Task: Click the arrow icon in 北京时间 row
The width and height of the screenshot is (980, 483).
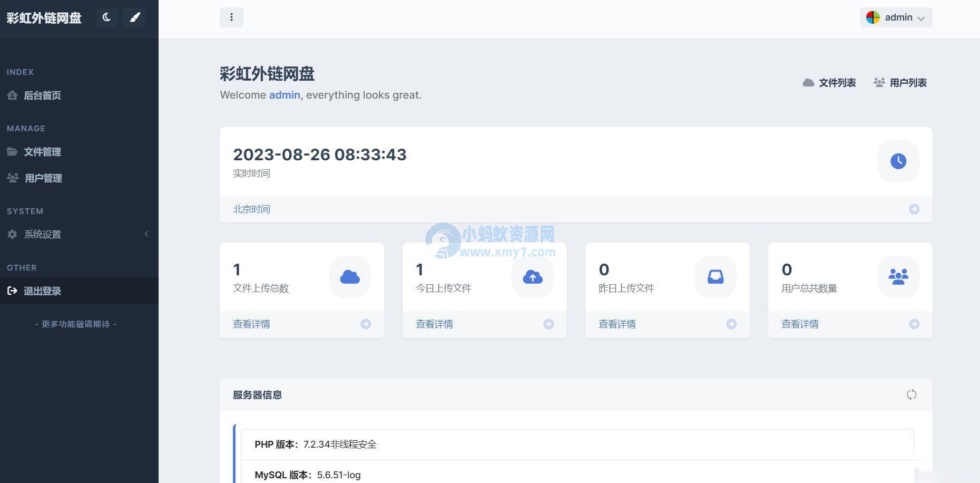Action: pos(914,209)
